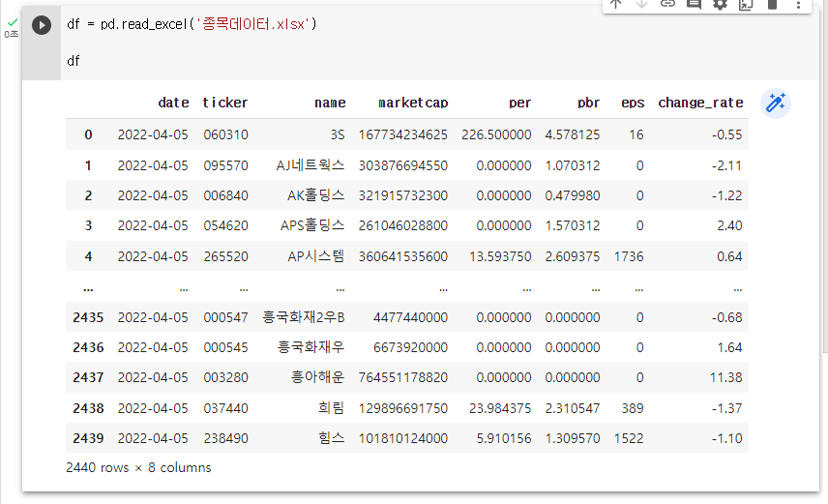Select the '3S' name cell
This screenshot has height=504, width=828.
(x=338, y=134)
